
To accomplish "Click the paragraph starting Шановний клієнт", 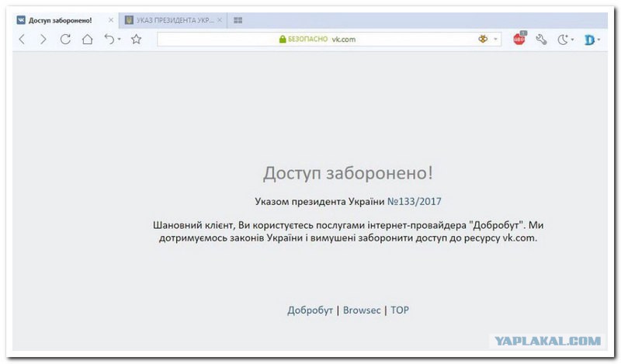I will pos(348,231).
